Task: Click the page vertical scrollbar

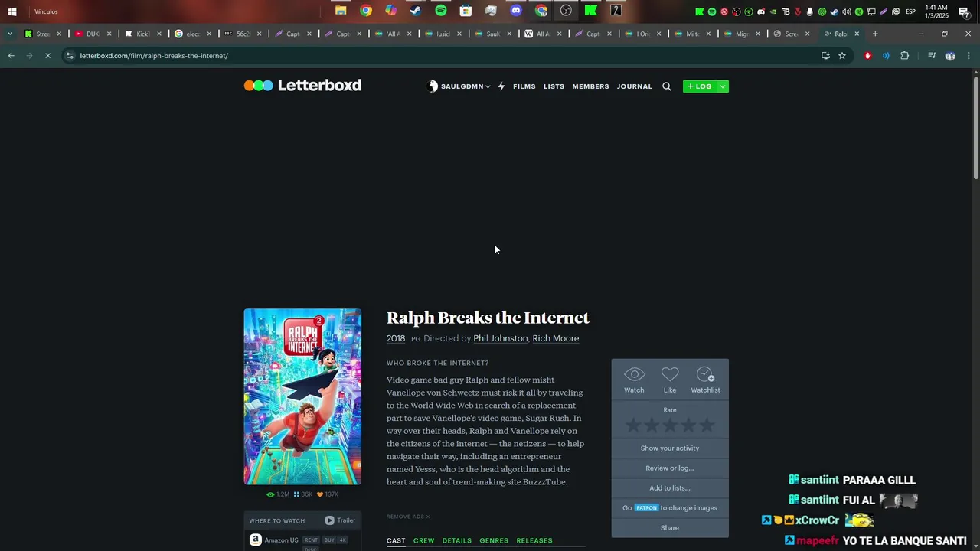Action: click(x=976, y=126)
